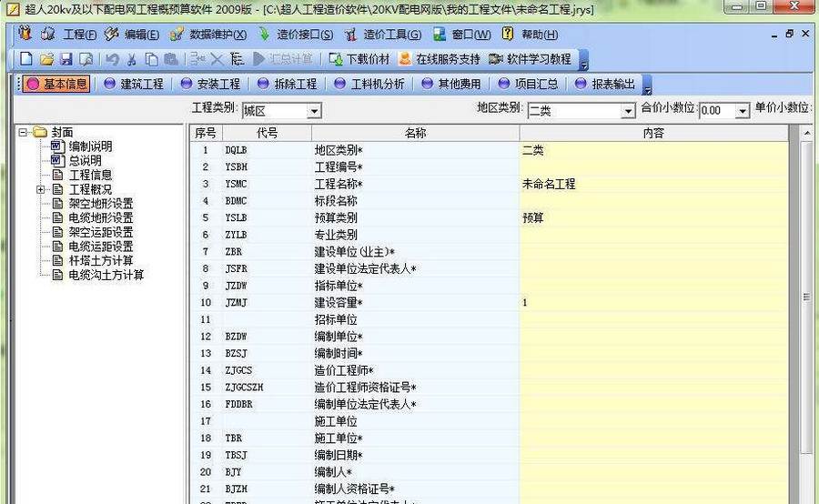Switch to the 安装工程 tab
Viewport: 819px width, 504px height.
point(210,84)
